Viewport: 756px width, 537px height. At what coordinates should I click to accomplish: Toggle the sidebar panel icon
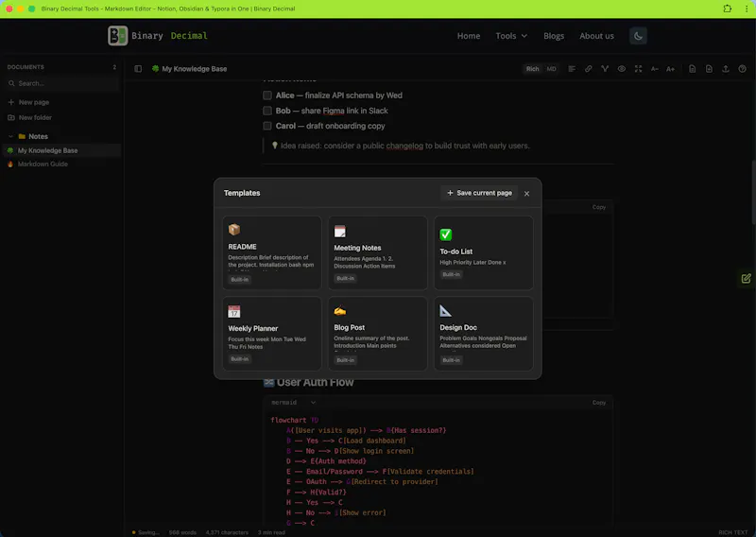point(138,69)
